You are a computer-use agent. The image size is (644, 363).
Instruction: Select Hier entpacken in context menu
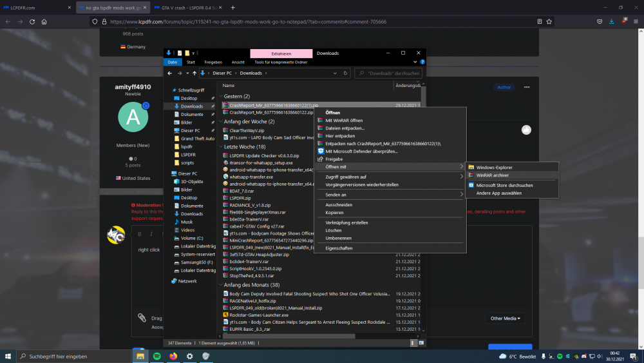point(340,136)
